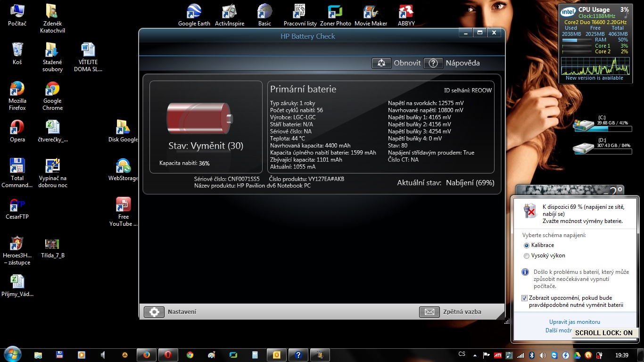Click the red battery status image
This screenshot has width=644, height=362.
(199, 119)
